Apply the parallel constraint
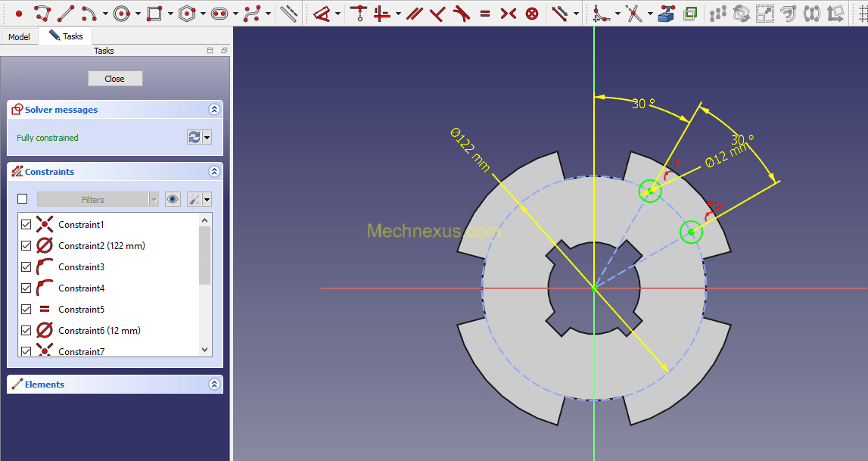 pyautogui.click(x=413, y=13)
